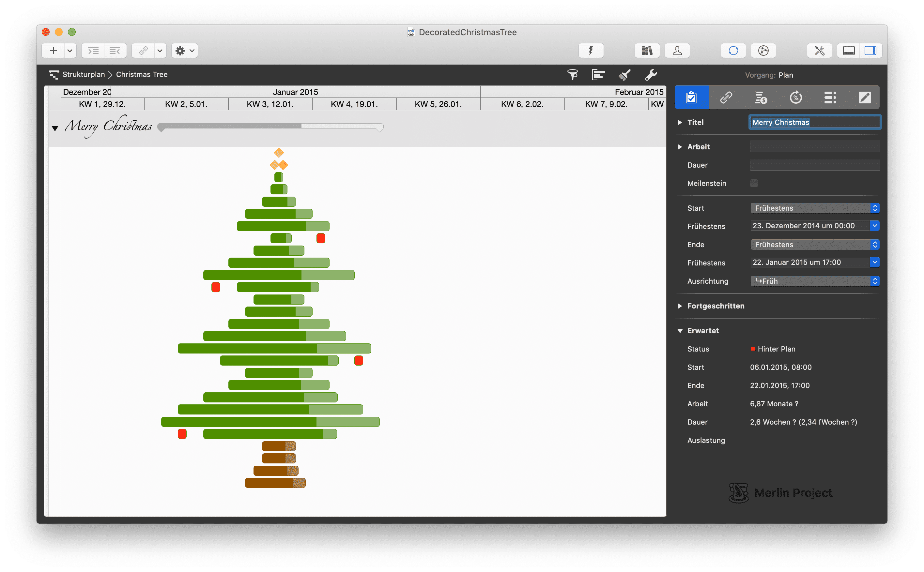Toggle the bottom panel visibility button

(848, 50)
